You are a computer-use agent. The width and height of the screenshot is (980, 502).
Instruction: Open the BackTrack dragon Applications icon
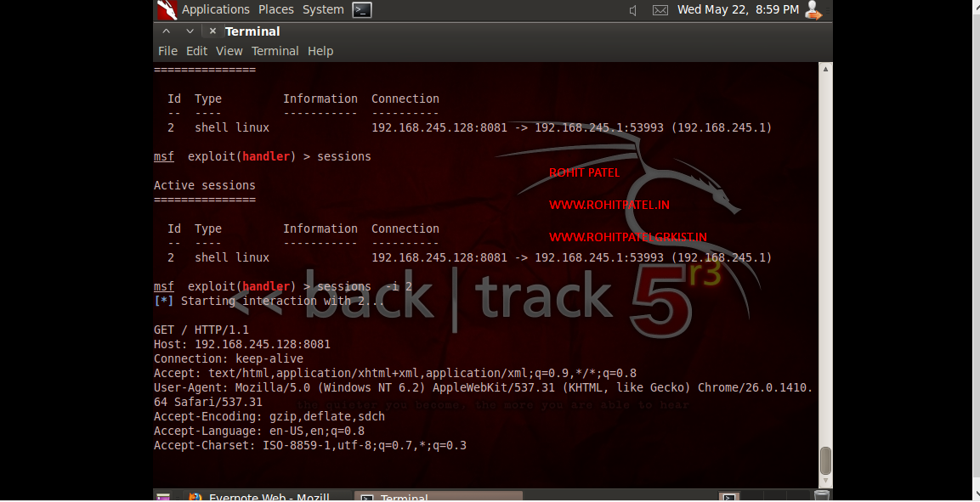167,9
